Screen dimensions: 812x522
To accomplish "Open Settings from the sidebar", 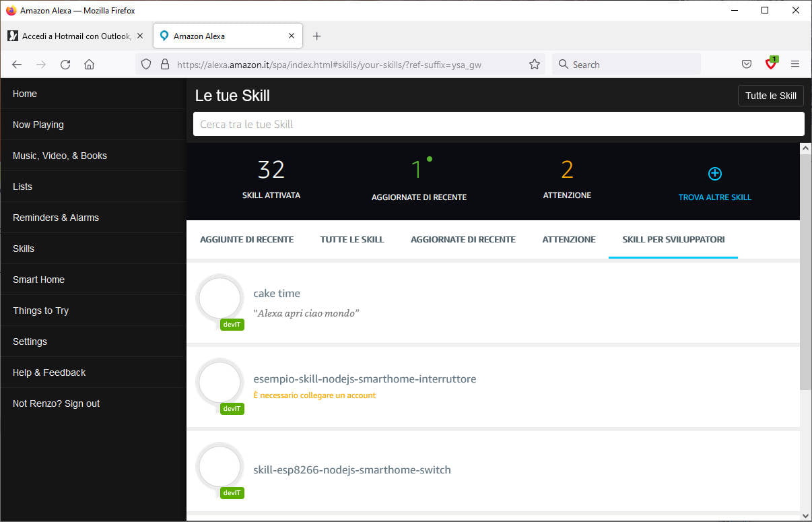I will pos(30,341).
